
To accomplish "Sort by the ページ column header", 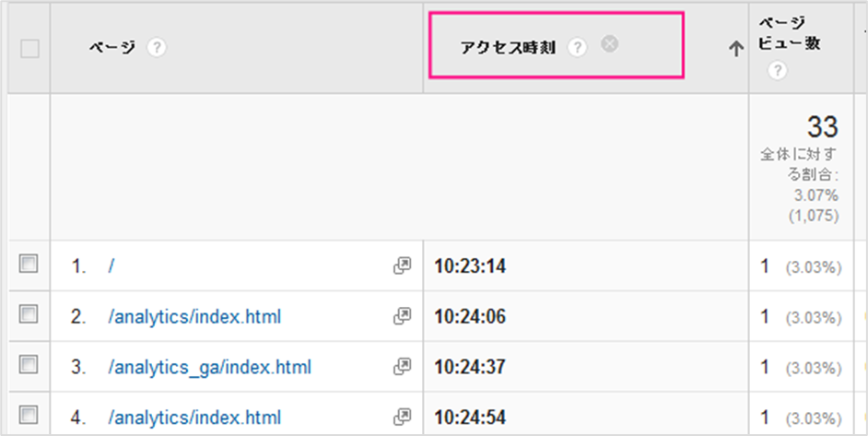I will (x=112, y=48).
